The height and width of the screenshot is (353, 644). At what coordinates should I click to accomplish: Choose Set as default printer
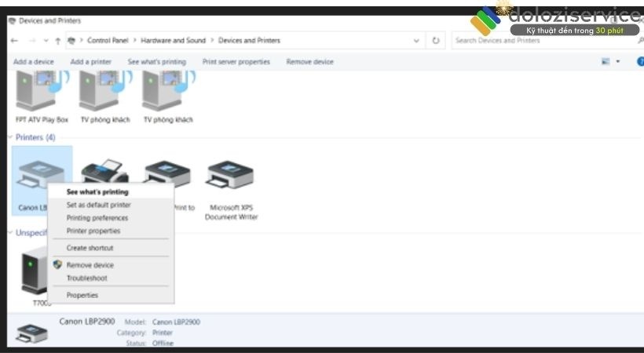tap(99, 205)
